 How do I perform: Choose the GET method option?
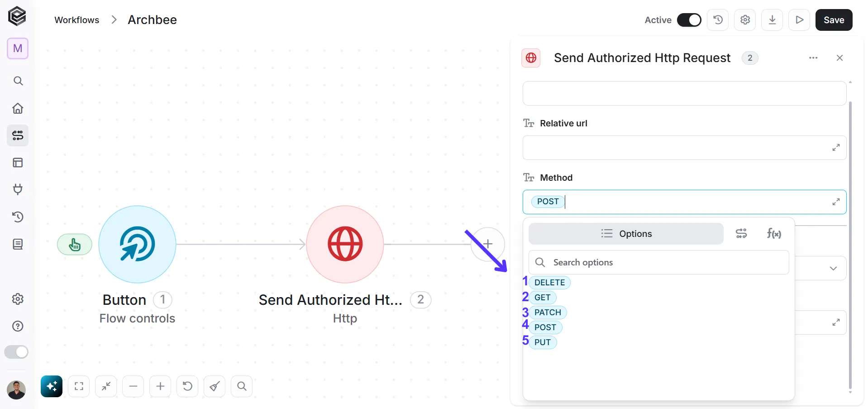542,298
